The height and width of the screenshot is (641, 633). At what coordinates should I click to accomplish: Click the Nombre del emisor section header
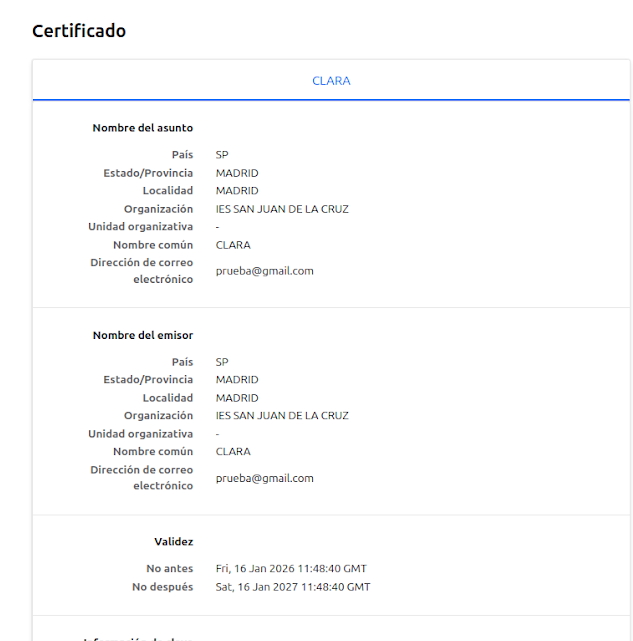[142, 335]
